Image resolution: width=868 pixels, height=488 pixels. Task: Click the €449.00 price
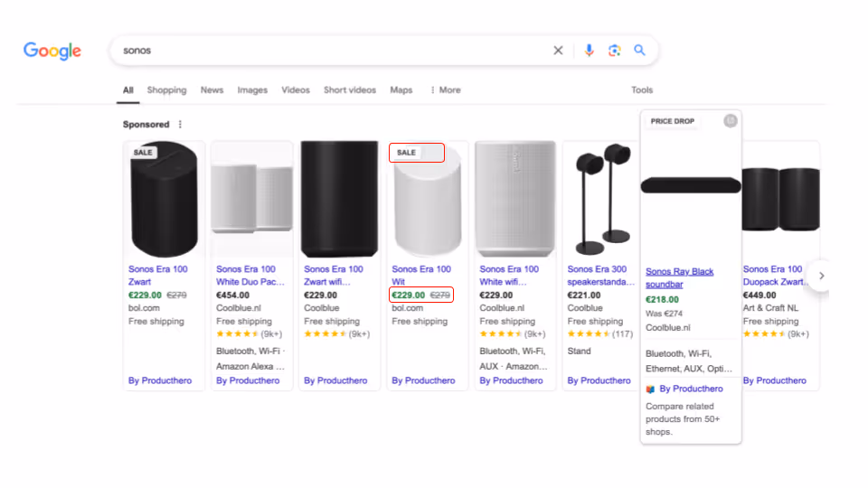point(759,296)
